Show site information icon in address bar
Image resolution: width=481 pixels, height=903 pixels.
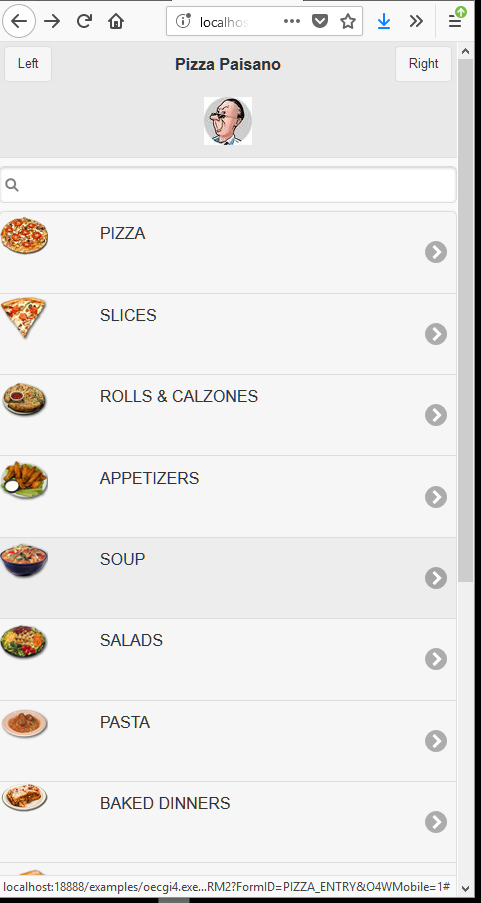(x=183, y=21)
